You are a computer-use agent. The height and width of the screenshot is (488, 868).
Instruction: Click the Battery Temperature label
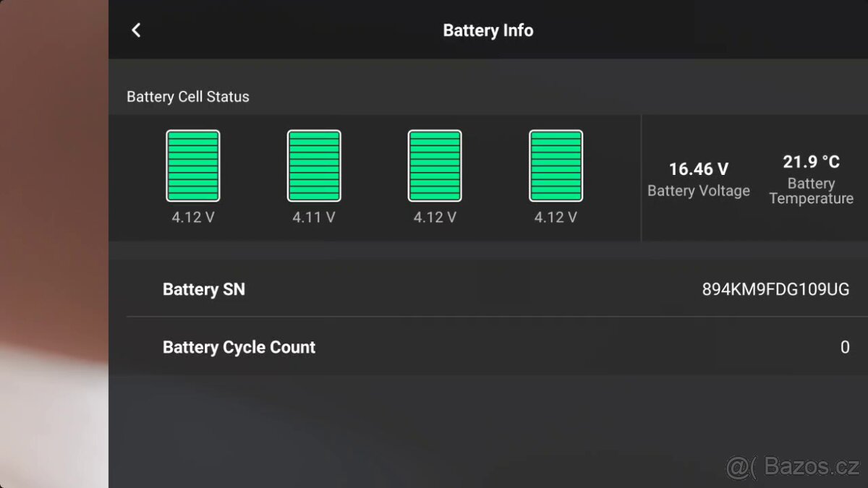811,191
